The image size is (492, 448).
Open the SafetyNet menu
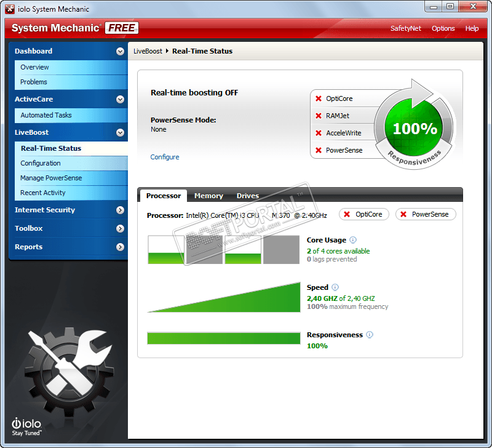click(x=405, y=28)
